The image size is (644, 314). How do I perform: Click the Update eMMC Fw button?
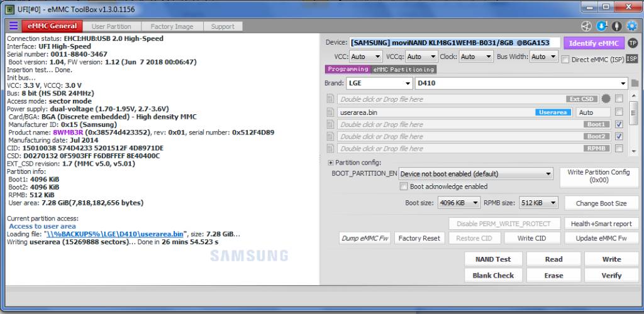coord(601,238)
